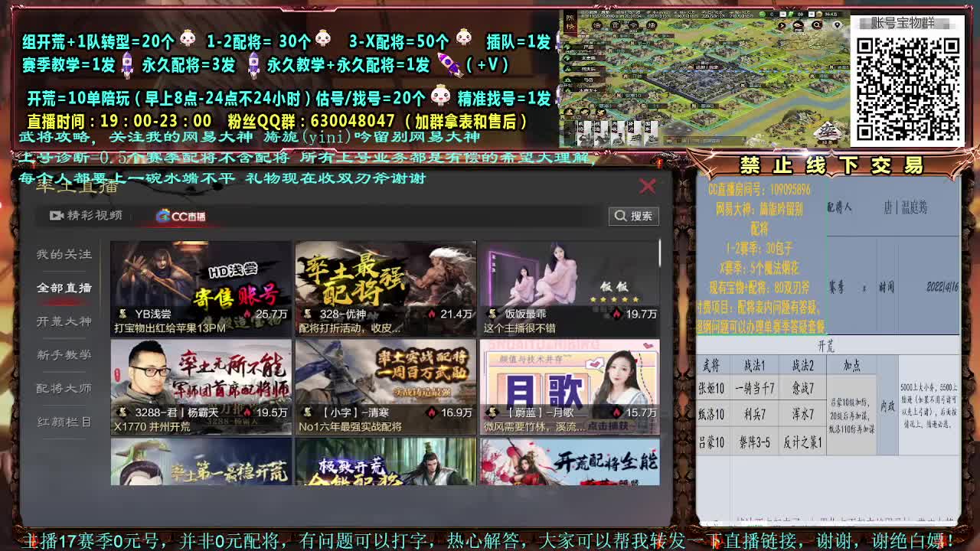Click the streamer badge icon beside 328-优神
The image size is (980, 551).
pos(308,314)
